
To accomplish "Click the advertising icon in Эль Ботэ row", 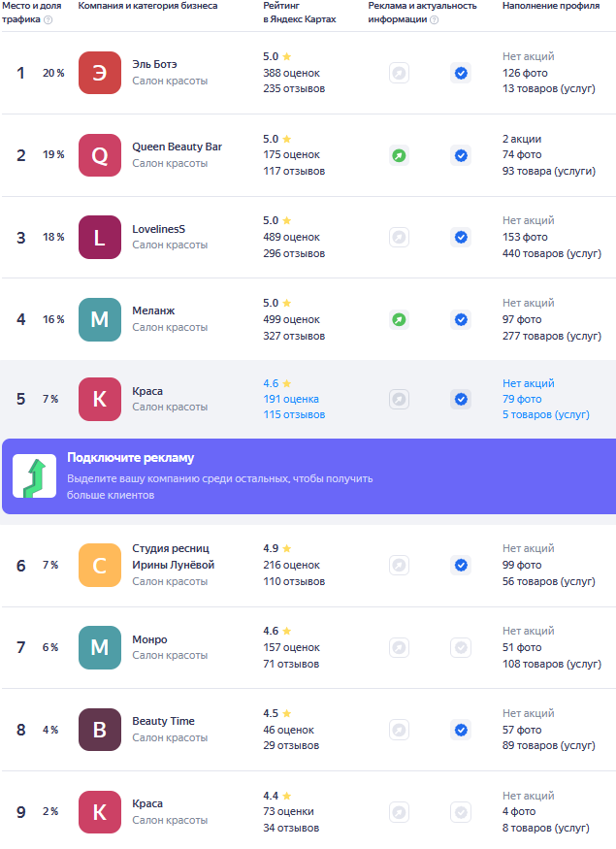I will (399, 73).
